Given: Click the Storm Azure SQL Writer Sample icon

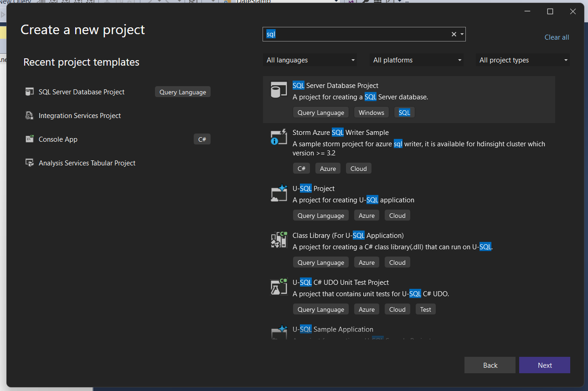Looking at the screenshot, I should coord(279,137).
